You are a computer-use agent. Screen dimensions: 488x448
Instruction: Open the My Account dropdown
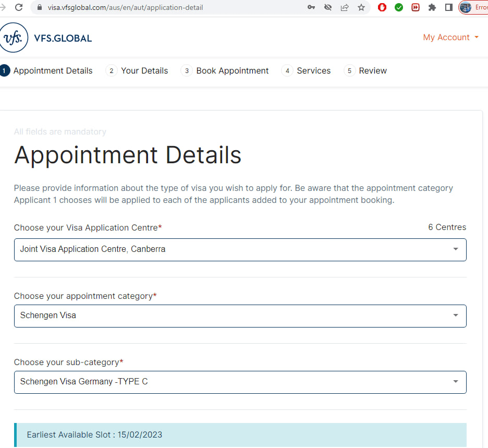450,38
